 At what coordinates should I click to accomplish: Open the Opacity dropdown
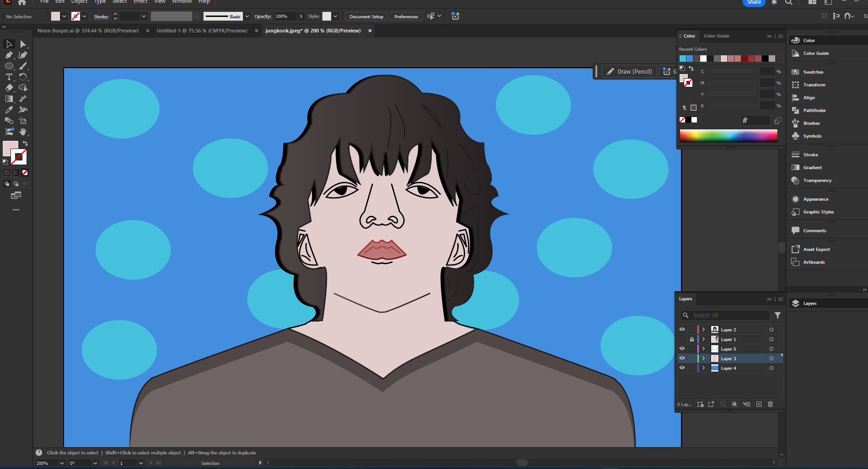pyautogui.click(x=301, y=16)
